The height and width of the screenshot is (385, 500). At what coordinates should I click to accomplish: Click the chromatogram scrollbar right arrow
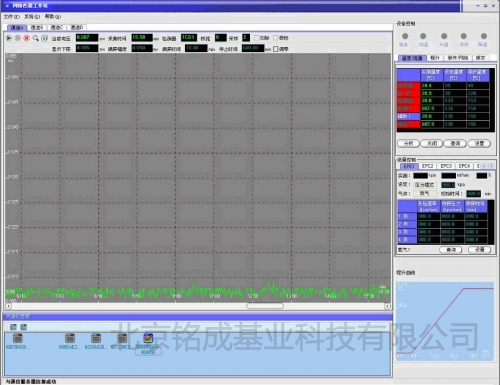[x=387, y=306]
